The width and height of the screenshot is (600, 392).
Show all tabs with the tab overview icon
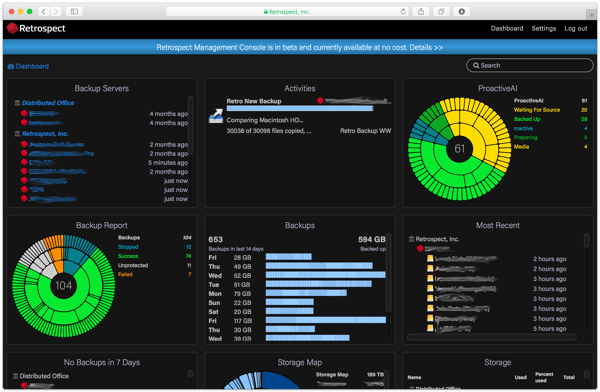[x=441, y=11]
